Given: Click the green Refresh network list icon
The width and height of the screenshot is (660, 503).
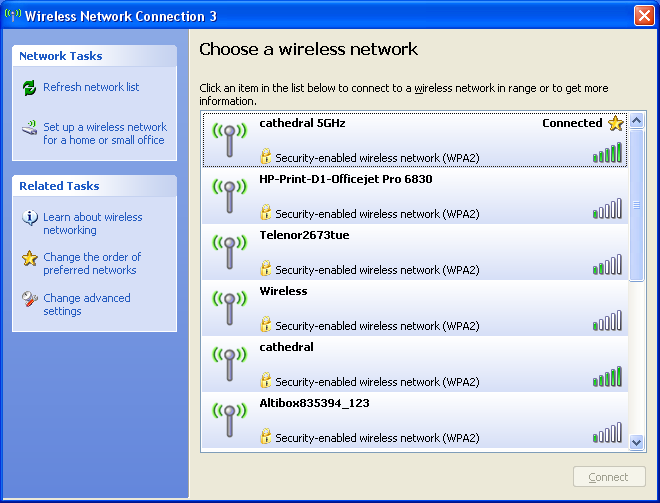Looking at the screenshot, I should (29, 88).
